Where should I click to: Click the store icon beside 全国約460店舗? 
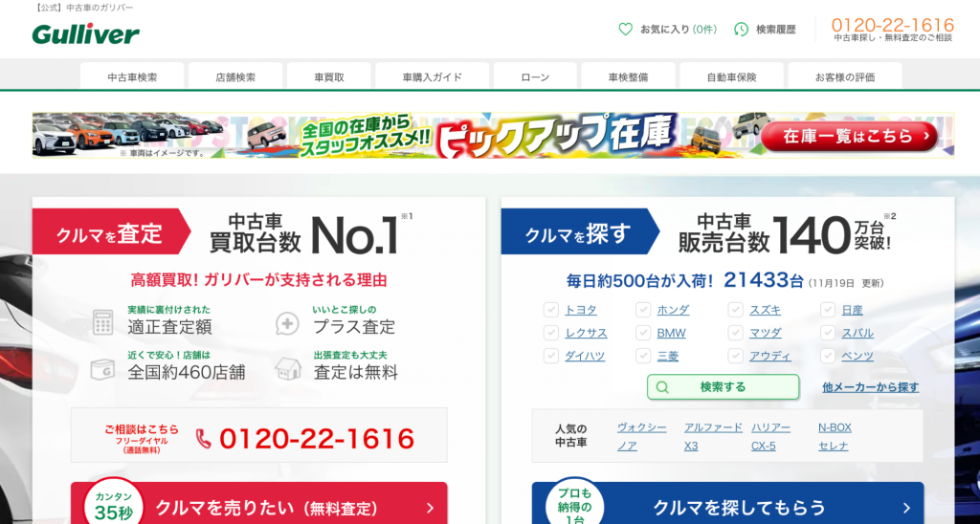coord(102,368)
